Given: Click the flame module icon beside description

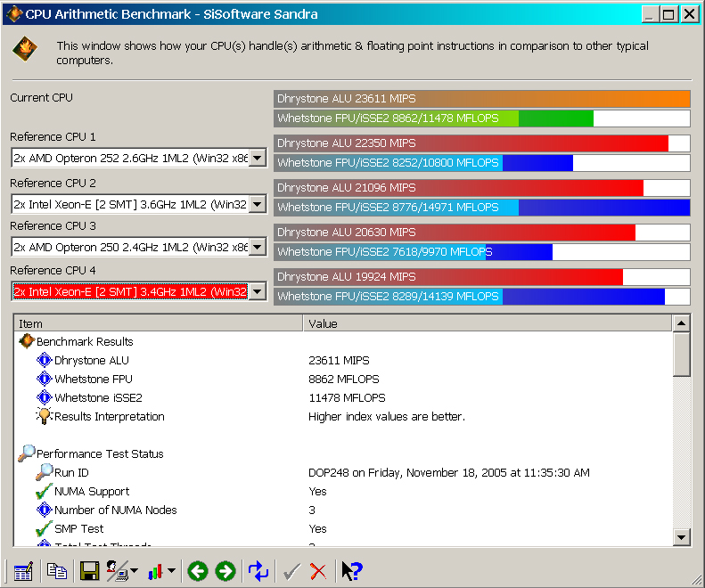Looking at the screenshot, I should point(25,48).
